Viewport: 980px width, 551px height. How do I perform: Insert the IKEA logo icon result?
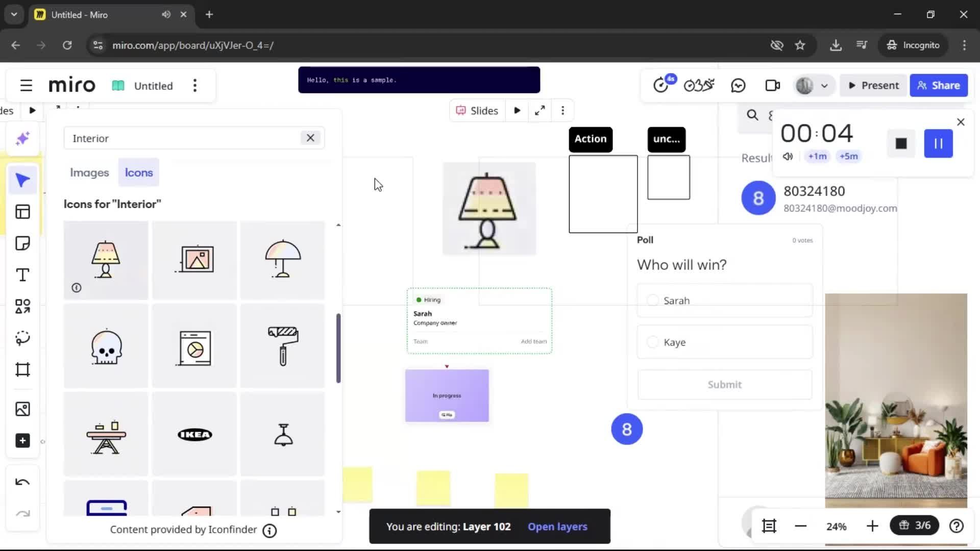click(x=194, y=435)
